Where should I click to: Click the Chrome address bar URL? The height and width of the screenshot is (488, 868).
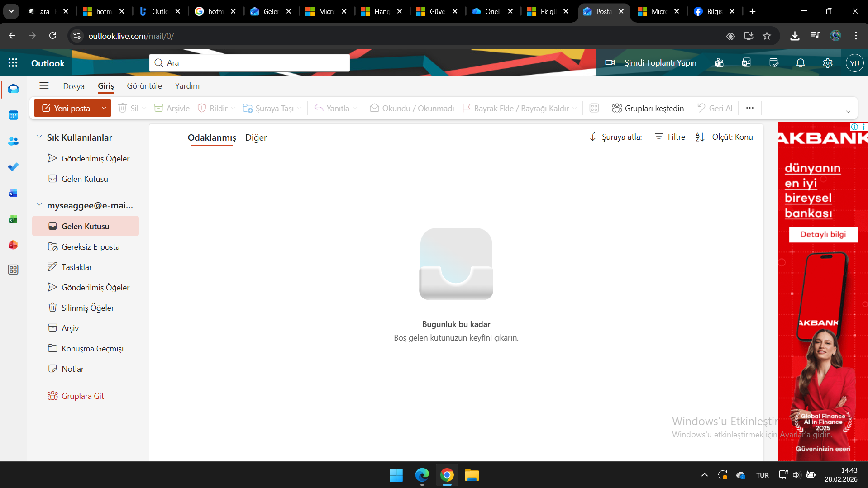131,36
